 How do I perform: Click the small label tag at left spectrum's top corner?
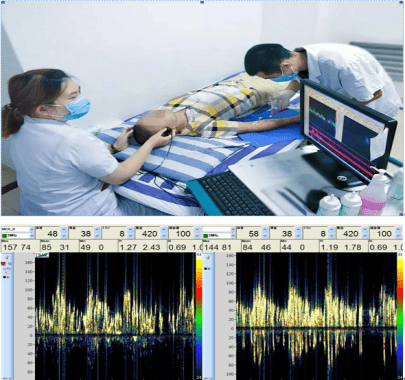[42, 255]
